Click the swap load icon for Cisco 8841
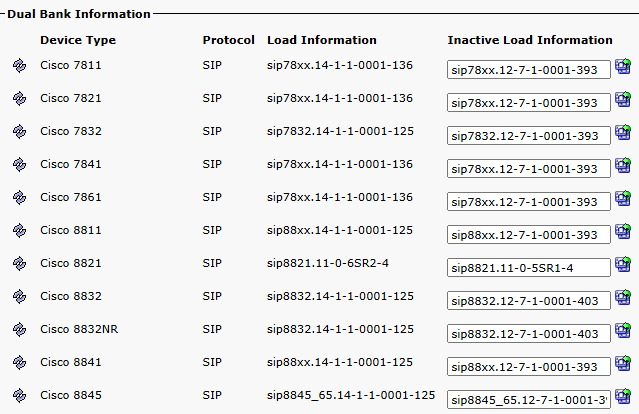This screenshot has width=639, height=414. (622, 364)
